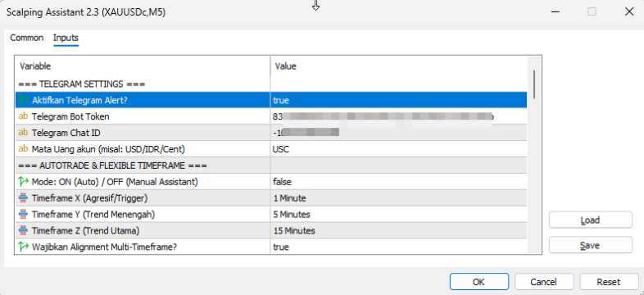Select 'Timeframe X (Agresif/Trigger)' variable name
This screenshot has height=295, width=644.
coord(89,198)
